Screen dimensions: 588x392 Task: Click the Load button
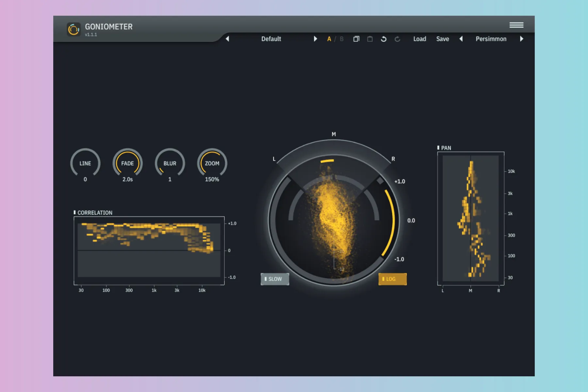point(419,39)
